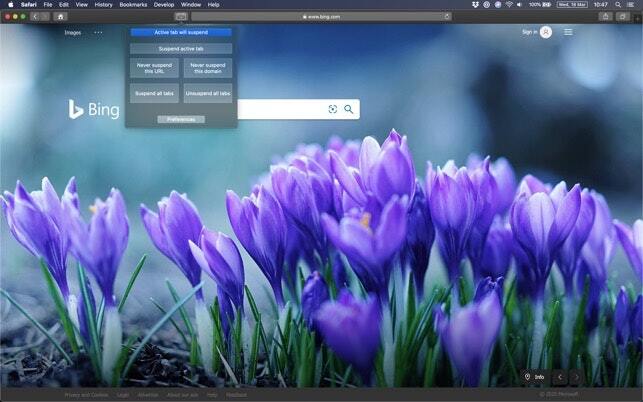Open the extension Preferences button

tap(181, 119)
